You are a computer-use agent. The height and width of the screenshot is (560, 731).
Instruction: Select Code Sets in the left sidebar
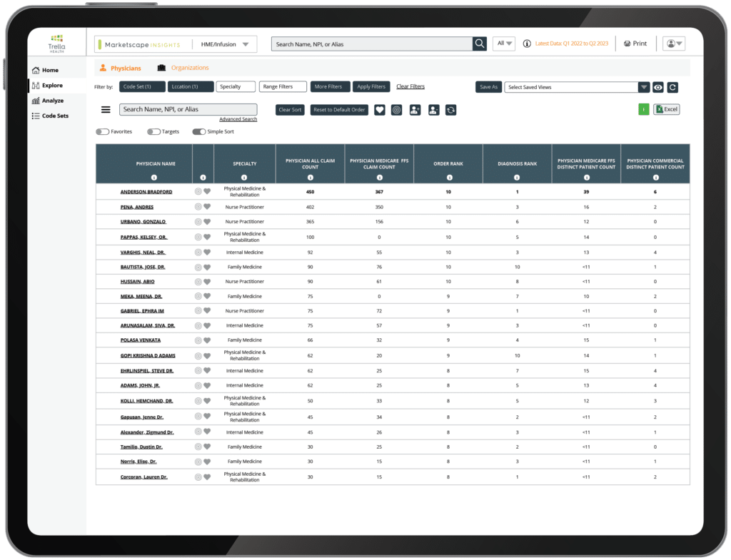coord(51,116)
